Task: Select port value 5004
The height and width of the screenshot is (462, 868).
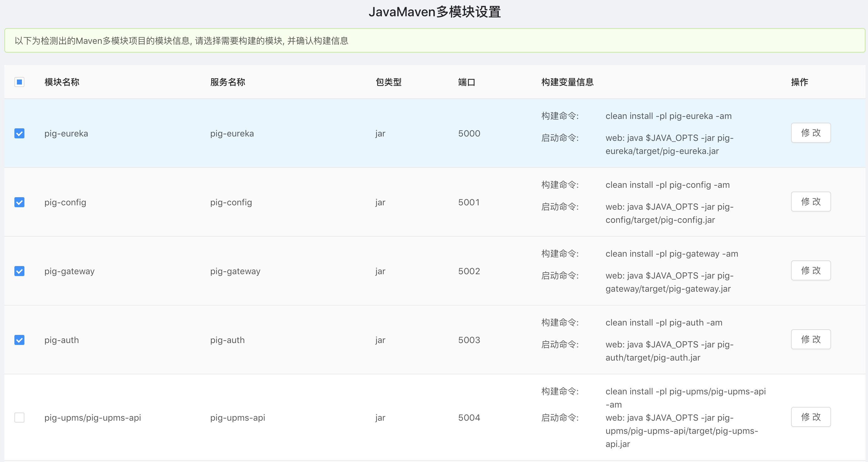Action: pos(469,418)
